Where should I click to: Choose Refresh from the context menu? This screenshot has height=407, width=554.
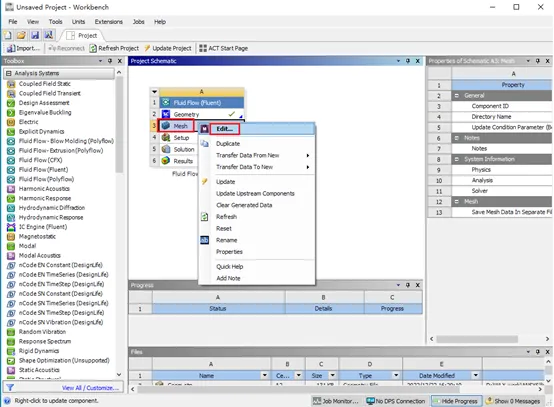tap(257, 217)
